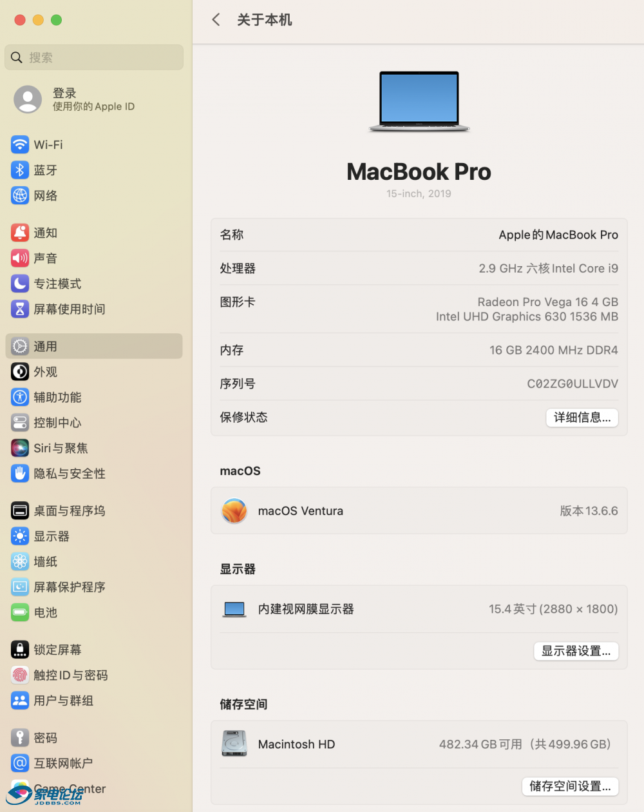Click the Apple ID avatar icon

point(28,99)
